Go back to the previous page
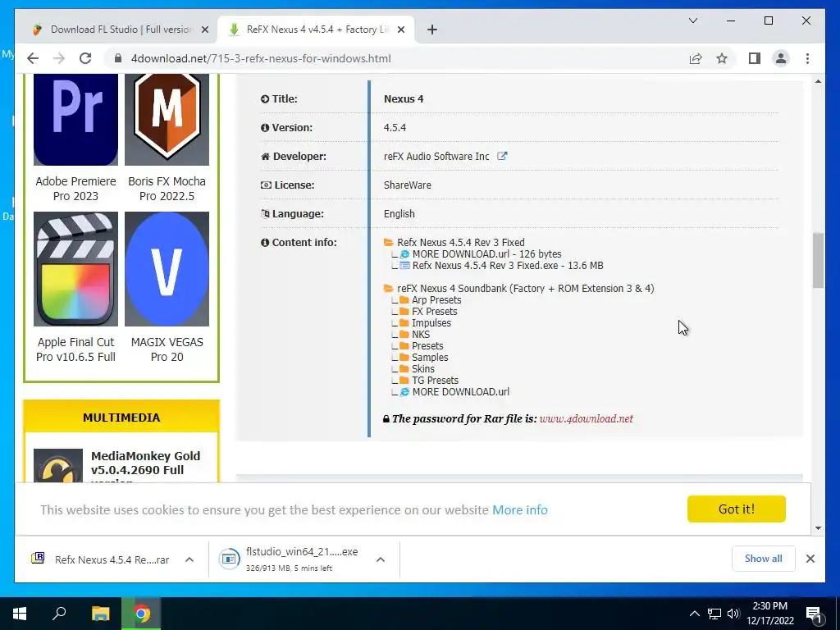This screenshot has width=840, height=630. 33,58
